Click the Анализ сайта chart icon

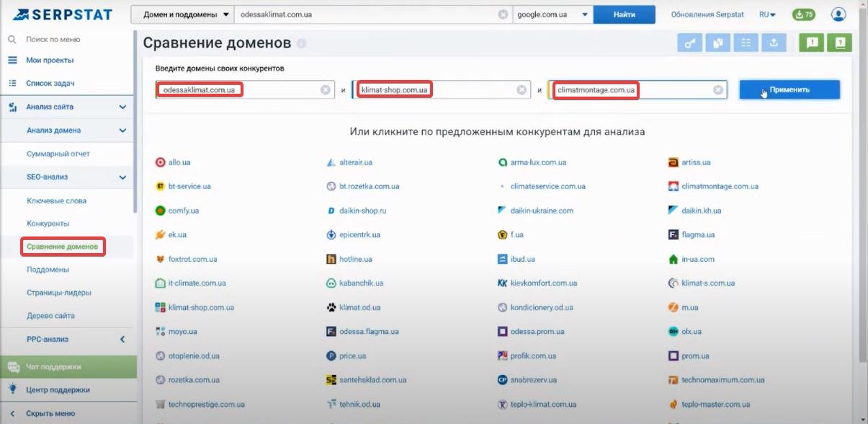[12, 107]
